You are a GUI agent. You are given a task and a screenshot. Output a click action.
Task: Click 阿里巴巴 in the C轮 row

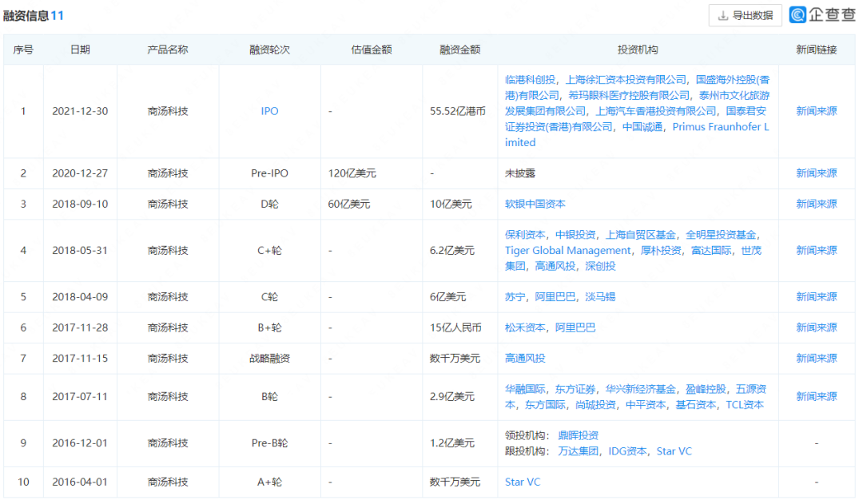click(x=555, y=297)
